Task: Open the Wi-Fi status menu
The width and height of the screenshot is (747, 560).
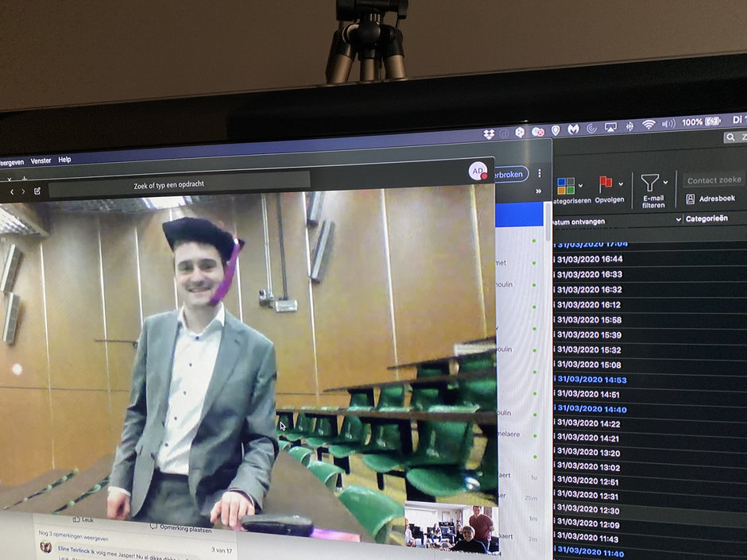Action: click(x=648, y=125)
